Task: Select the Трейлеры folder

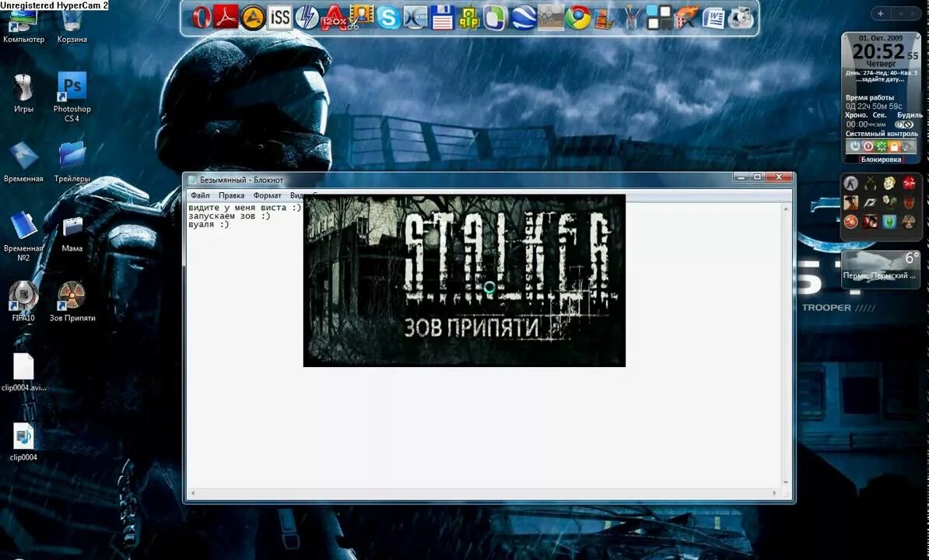Action: pos(72,163)
